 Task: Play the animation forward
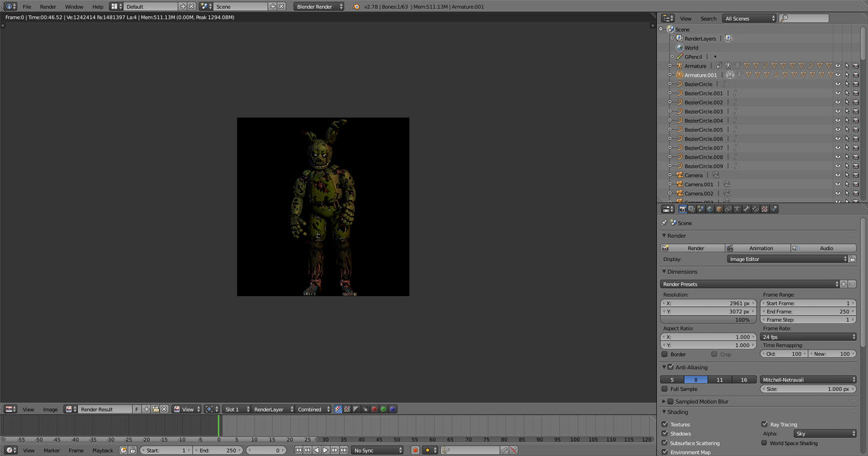(x=325, y=450)
